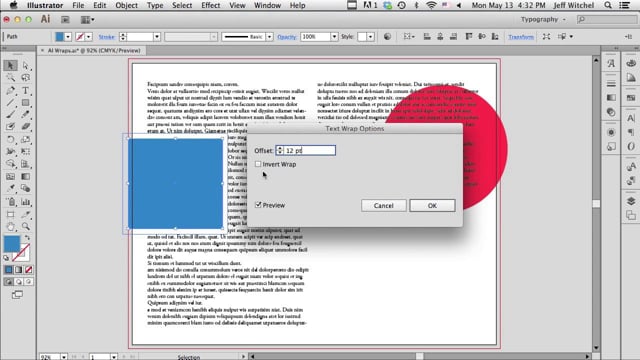This screenshot has height=360, width=640.
Task: Open the Layers panel icon
Action: (x=631, y=201)
